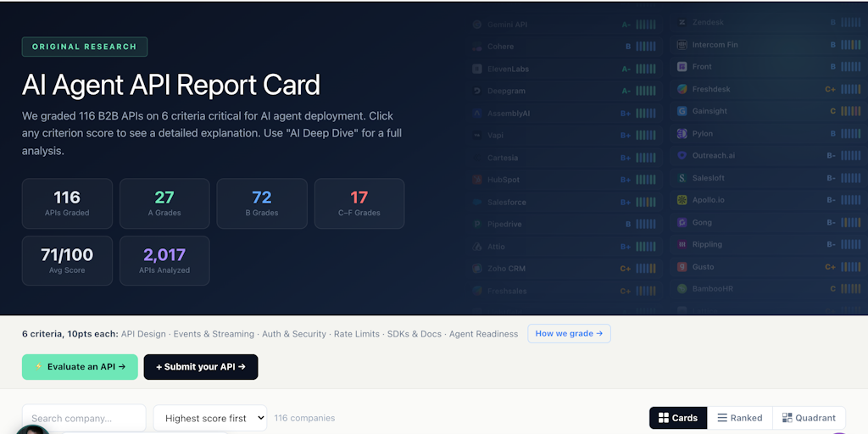Click the '116 companies' count text
Screen dimensions: 868x434
pyautogui.click(x=304, y=418)
